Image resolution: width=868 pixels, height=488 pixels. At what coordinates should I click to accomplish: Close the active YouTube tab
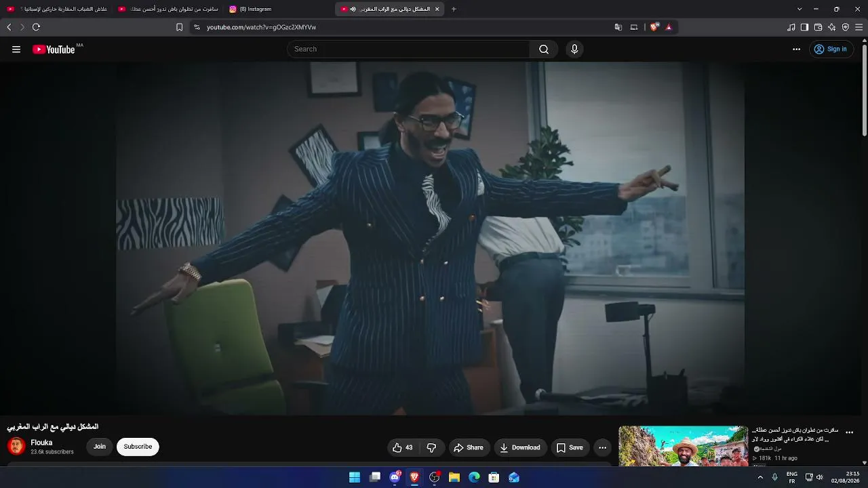pyautogui.click(x=437, y=9)
